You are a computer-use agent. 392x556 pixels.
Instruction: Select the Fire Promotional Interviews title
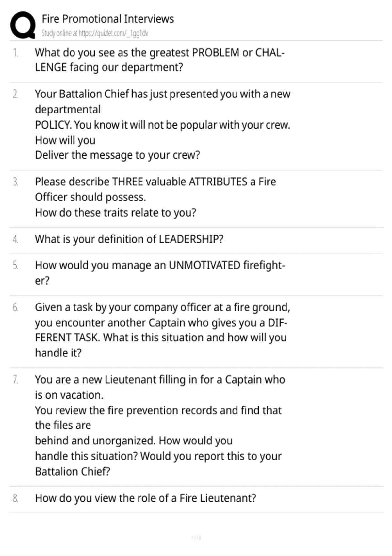click(x=108, y=19)
